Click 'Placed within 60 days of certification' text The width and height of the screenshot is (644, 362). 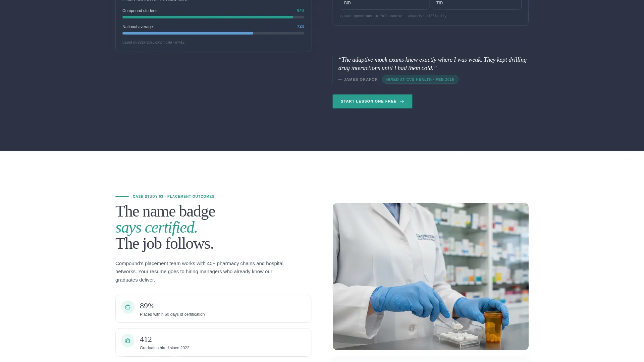pos(172,314)
